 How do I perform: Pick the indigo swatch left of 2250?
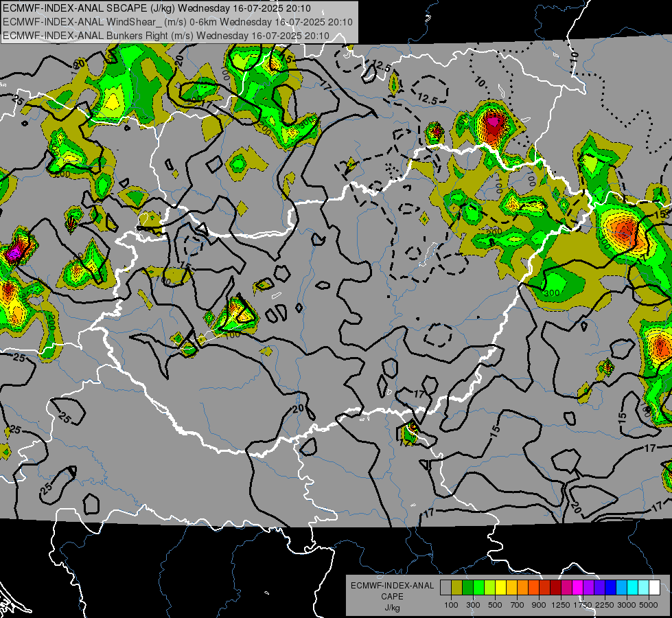(599, 588)
